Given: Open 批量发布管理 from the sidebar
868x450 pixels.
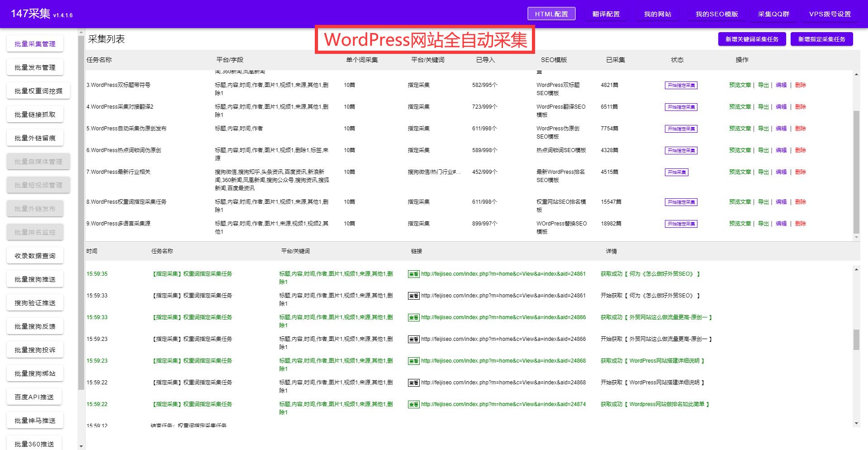Looking at the screenshot, I should pos(34,67).
